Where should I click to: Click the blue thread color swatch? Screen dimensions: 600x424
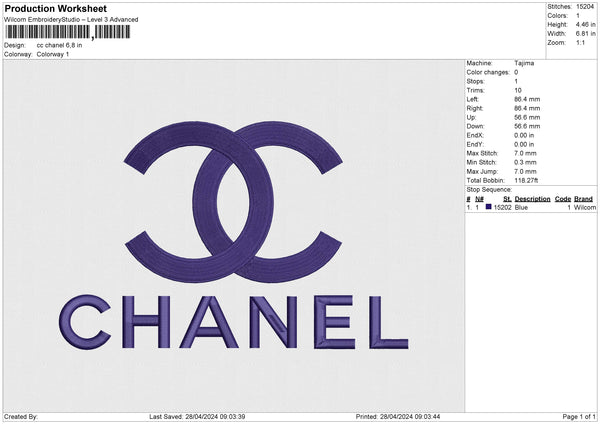click(x=489, y=207)
